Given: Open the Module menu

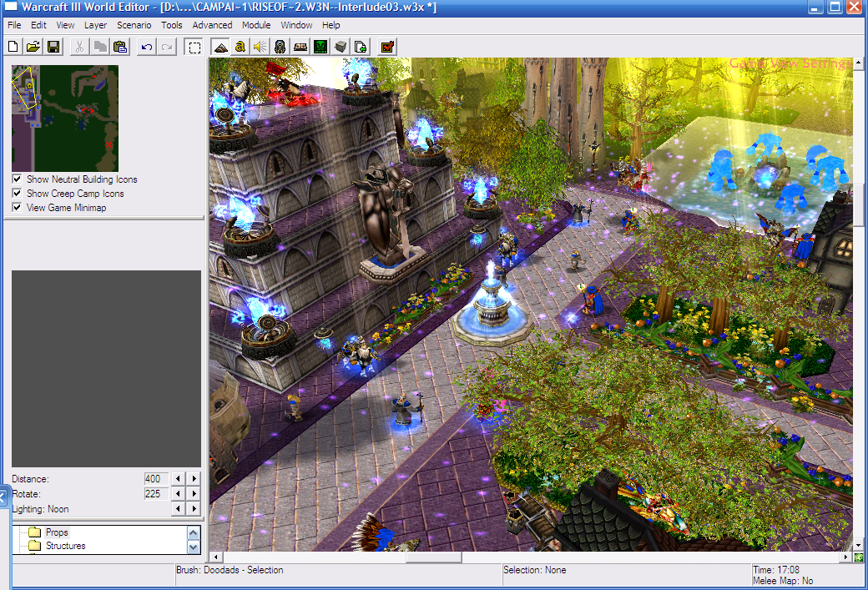Looking at the screenshot, I should [x=256, y=25].
